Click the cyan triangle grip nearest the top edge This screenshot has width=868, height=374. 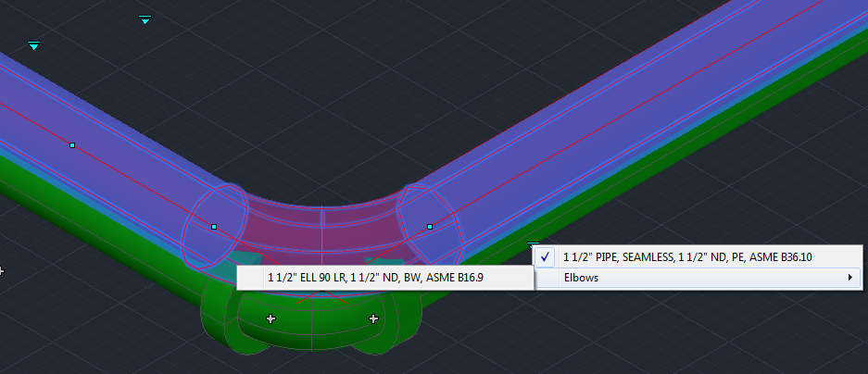145,20
